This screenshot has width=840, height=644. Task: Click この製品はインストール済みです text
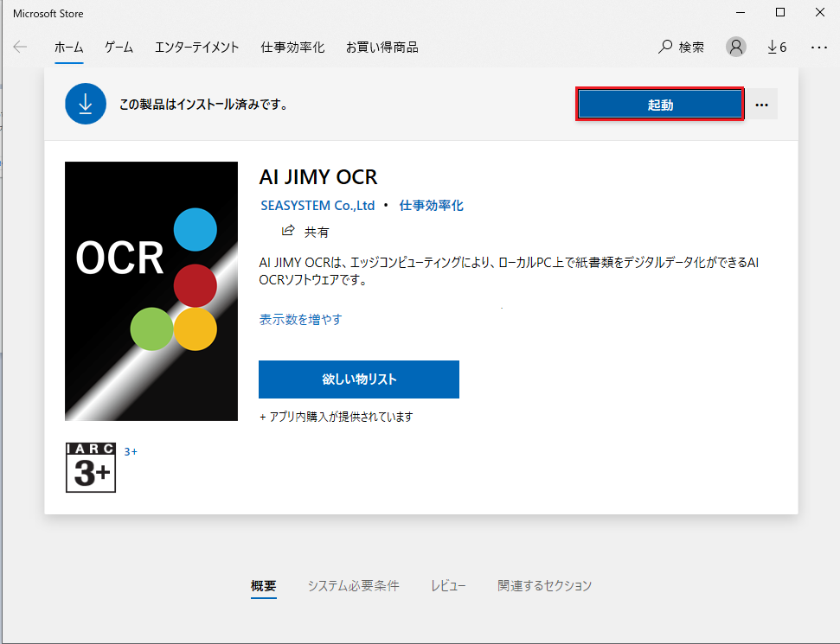(x=203, y=105)
